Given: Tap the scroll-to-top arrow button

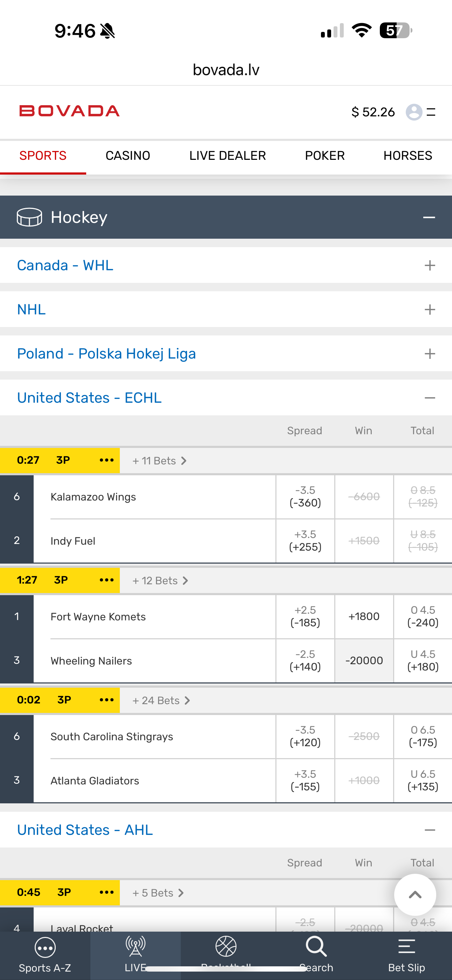Looking at the screenshot, I should coord(415,894).
